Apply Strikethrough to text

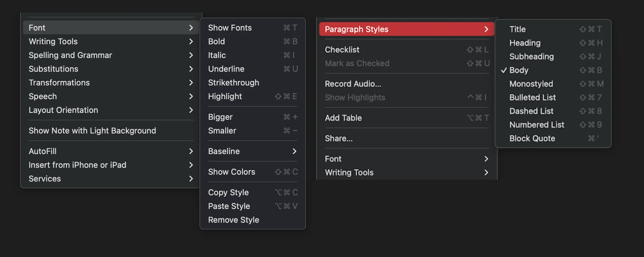pyautogui.click(x=234, y=83)
